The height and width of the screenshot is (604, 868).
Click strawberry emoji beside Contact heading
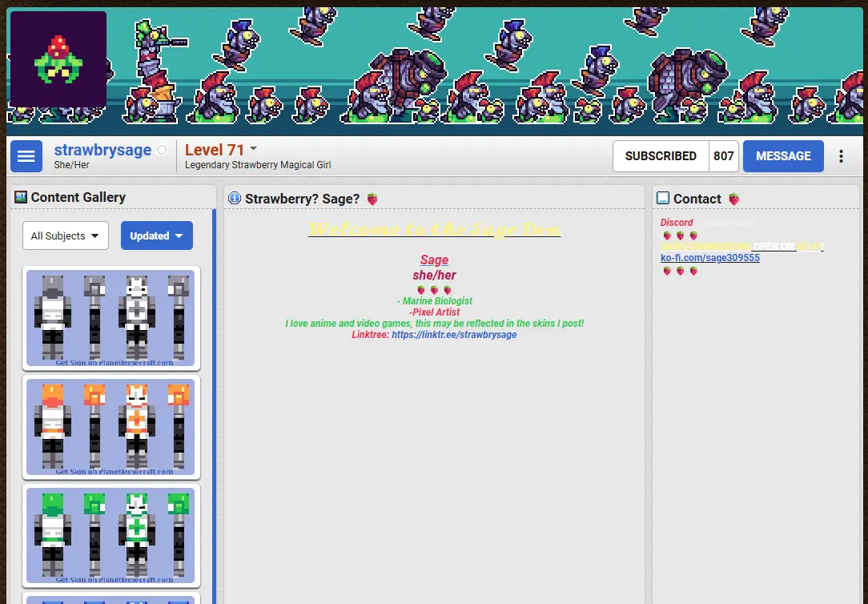tap(733, 199)
